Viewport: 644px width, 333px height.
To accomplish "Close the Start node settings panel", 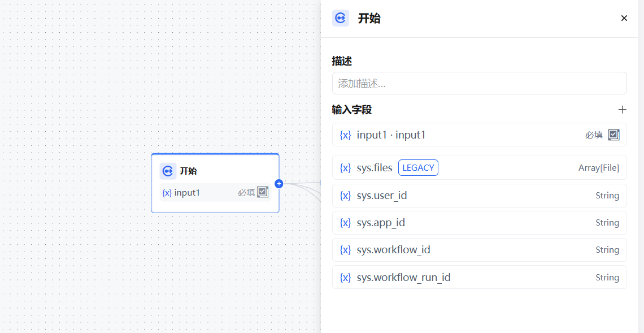I will 624,18.
